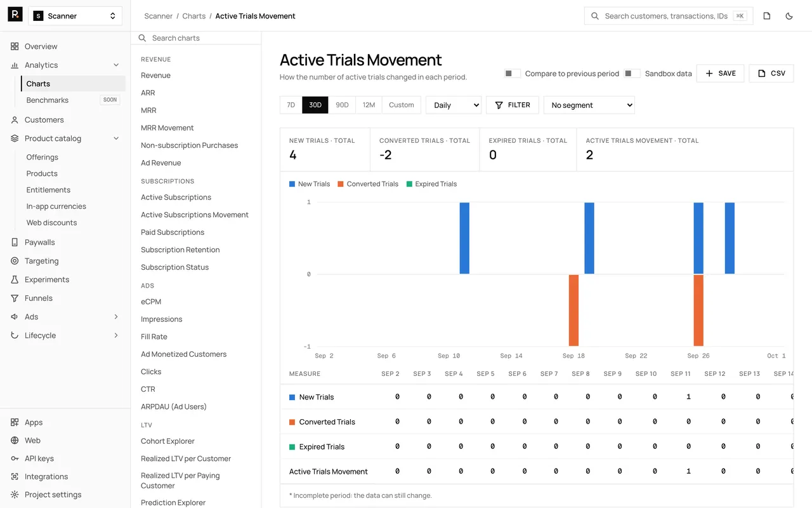Export chart with CSV button
The height and width of the screenshot is (508, 812).
pos(771,73)
